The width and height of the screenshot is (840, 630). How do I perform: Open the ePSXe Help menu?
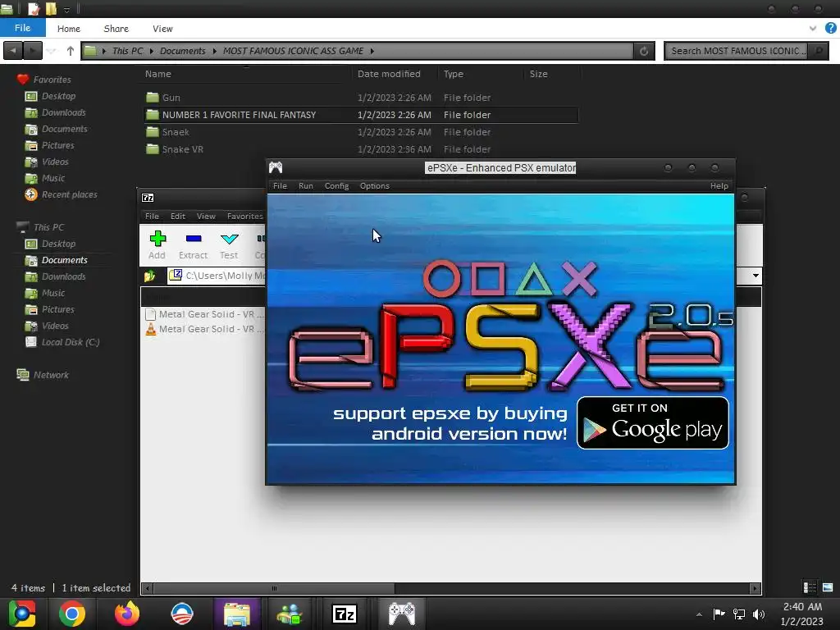point(719,186)
